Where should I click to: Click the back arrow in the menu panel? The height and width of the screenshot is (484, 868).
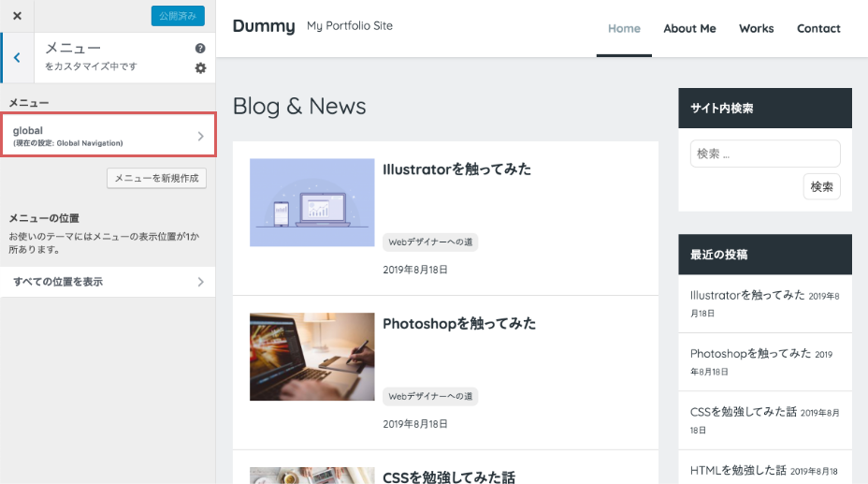pos(17,58)
